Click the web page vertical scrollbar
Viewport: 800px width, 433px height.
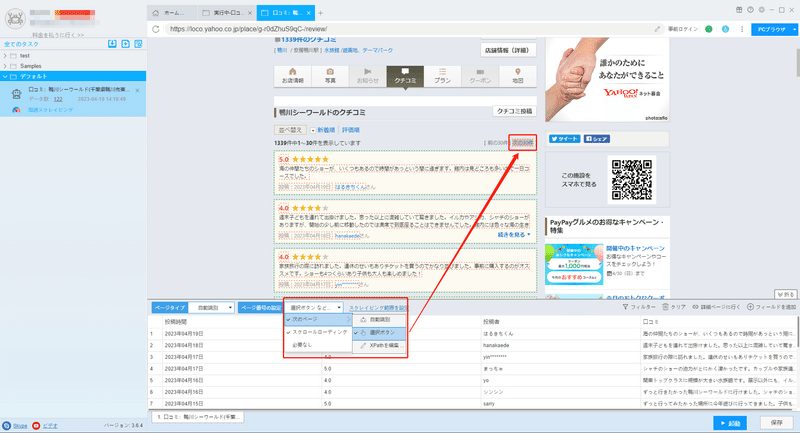point(797,63)
